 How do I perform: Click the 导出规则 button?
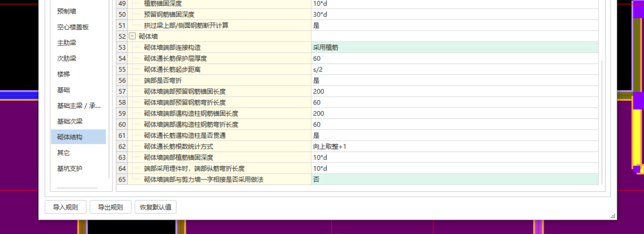(x=111, y=207)
